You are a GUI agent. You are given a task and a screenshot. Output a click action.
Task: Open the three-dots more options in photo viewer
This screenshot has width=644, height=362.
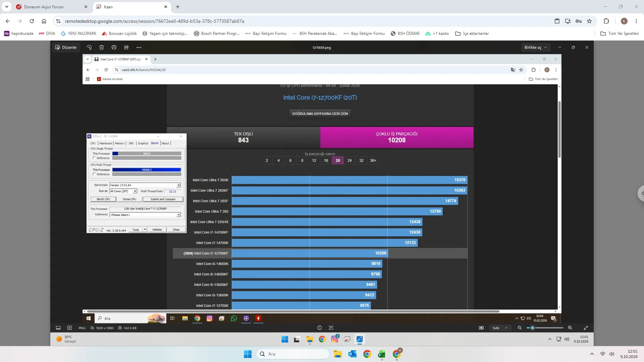point(139,47)
